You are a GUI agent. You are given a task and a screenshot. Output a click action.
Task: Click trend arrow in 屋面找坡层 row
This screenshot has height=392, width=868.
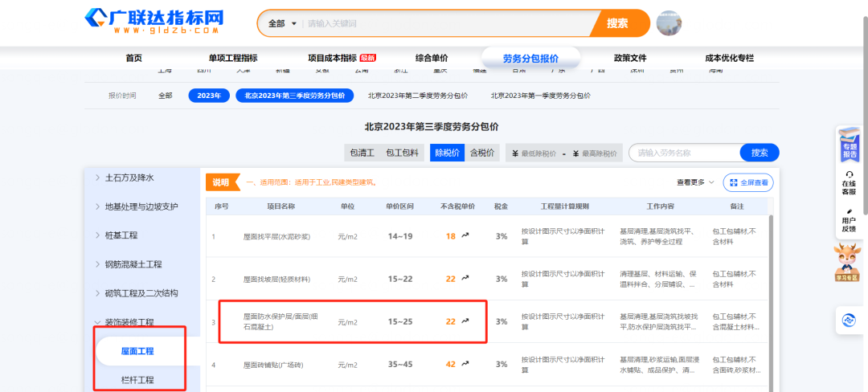click(465, 279)
